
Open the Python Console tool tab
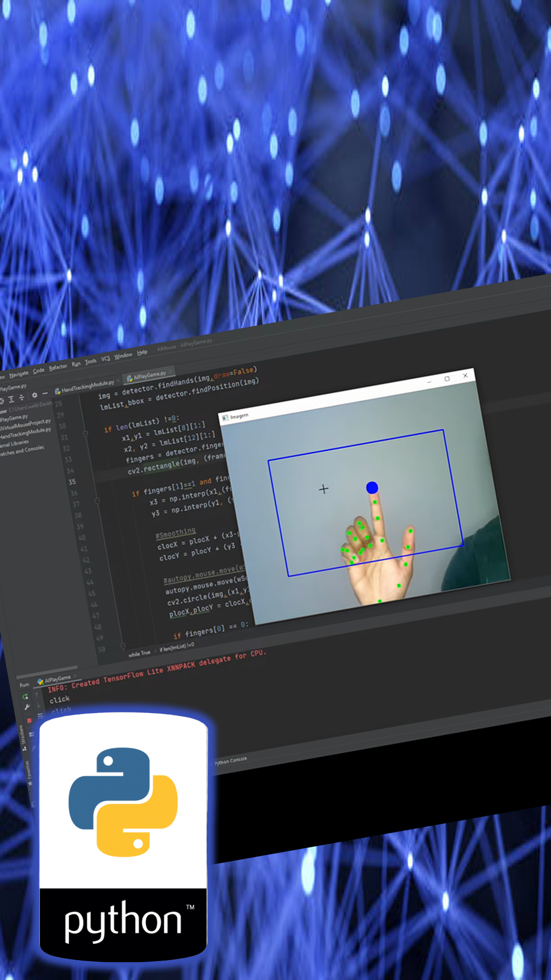[231, 761]
